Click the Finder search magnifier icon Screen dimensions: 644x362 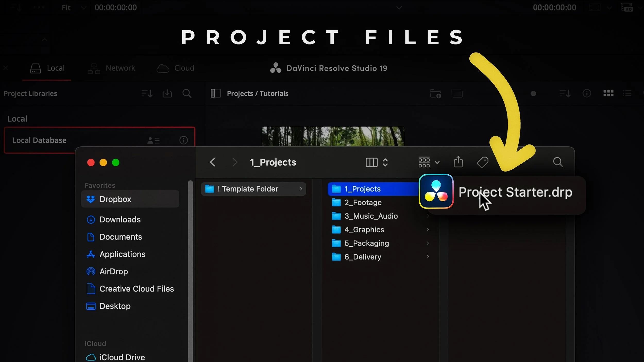[558, 162]
